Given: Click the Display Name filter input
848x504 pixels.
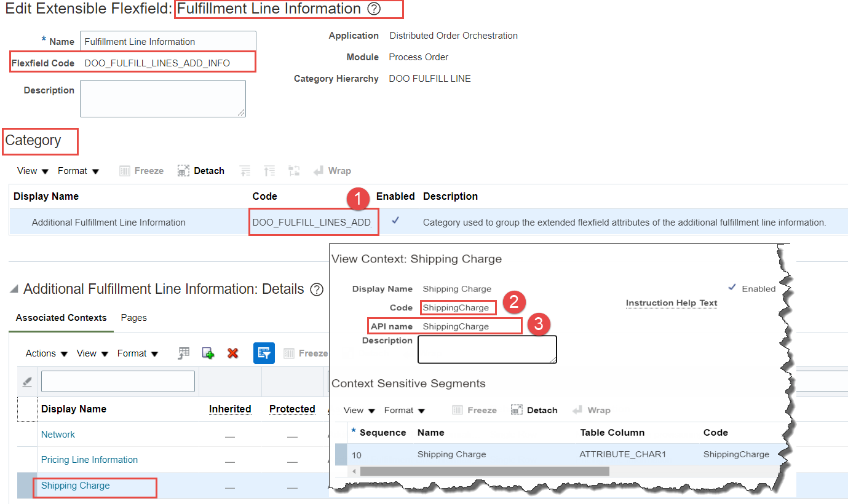Looking at the screenshot, I should [x=118, y=382].
